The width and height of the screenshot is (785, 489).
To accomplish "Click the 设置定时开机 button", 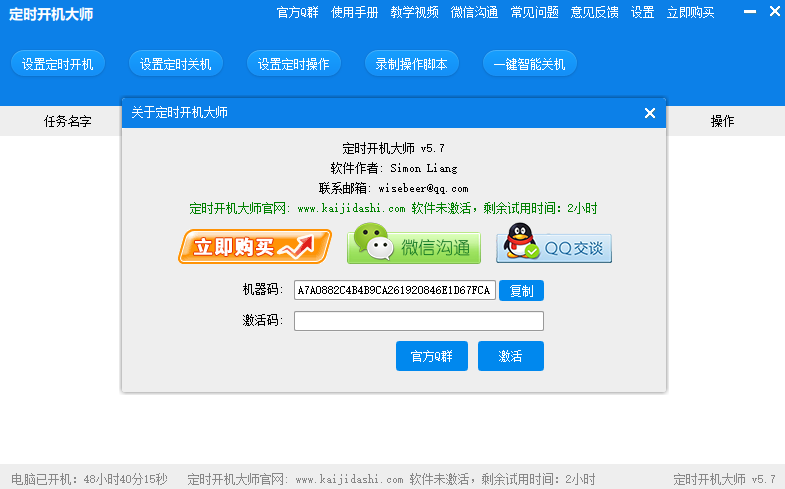I will tap(58, 64).
